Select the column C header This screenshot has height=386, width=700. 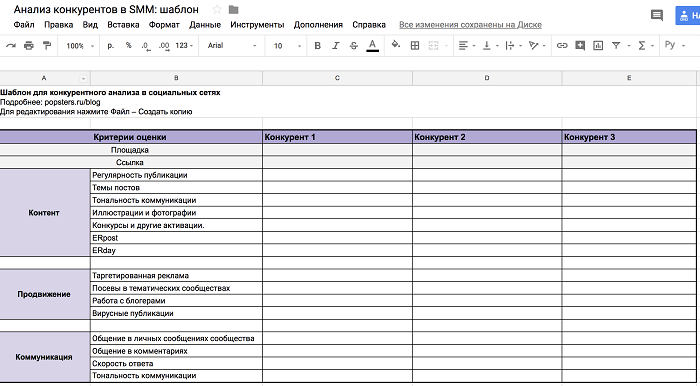(338, 78)
